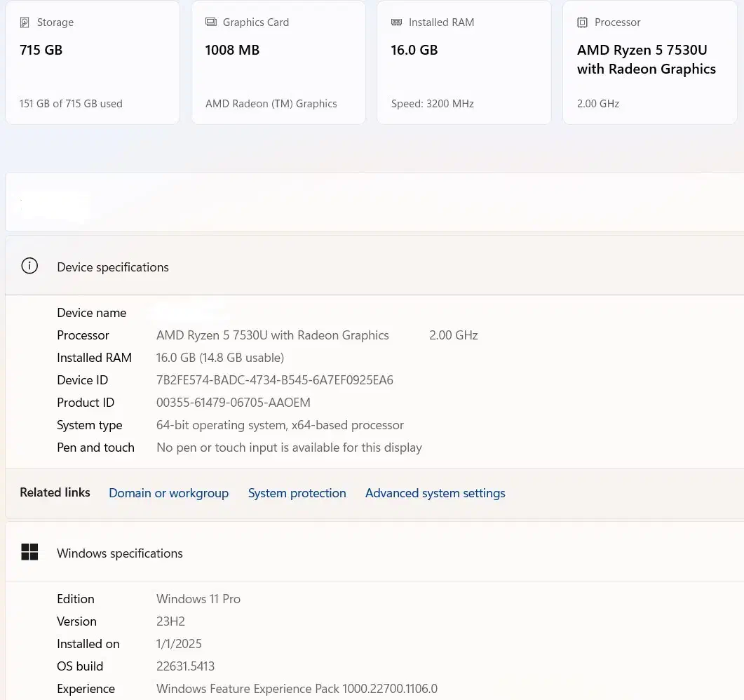Select the Product ID value
The image size is (744, 700).
(233, 403)
